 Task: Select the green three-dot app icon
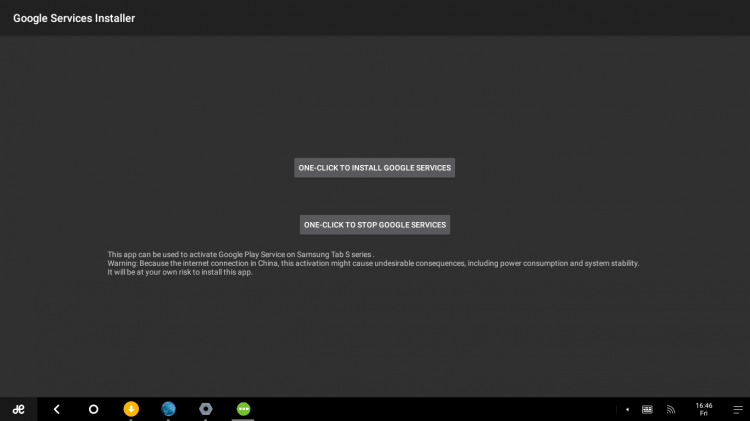(243, 409)
